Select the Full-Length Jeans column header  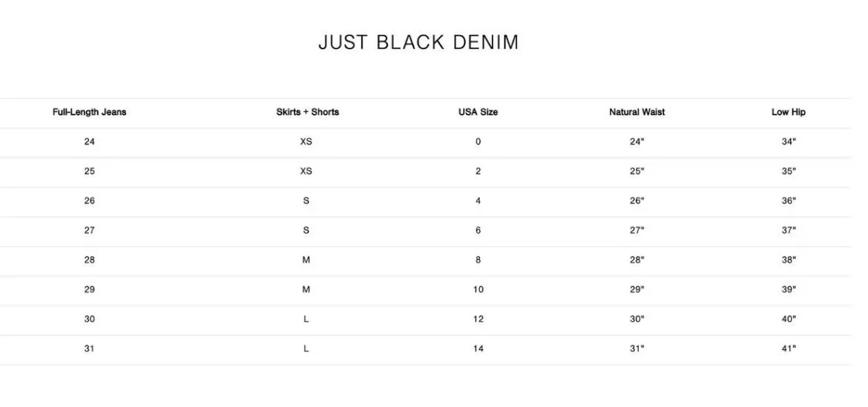click(x=89, y=112)
